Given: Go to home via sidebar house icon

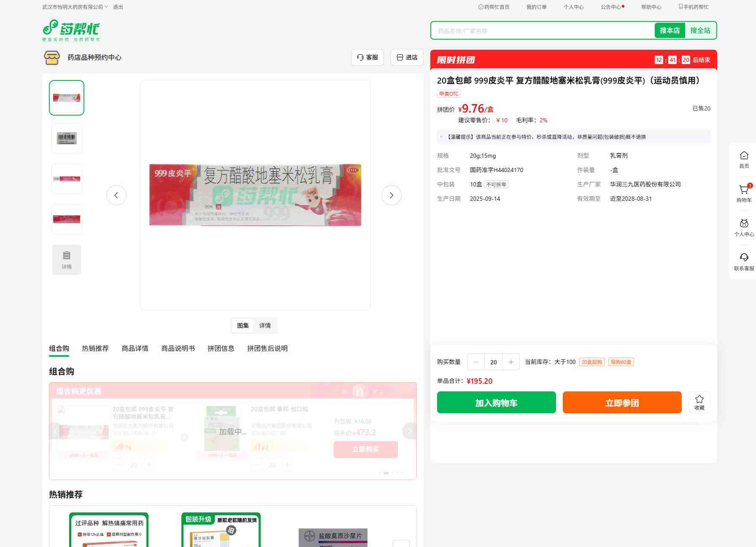Looking at the screenshot, I should coord(744,156).
